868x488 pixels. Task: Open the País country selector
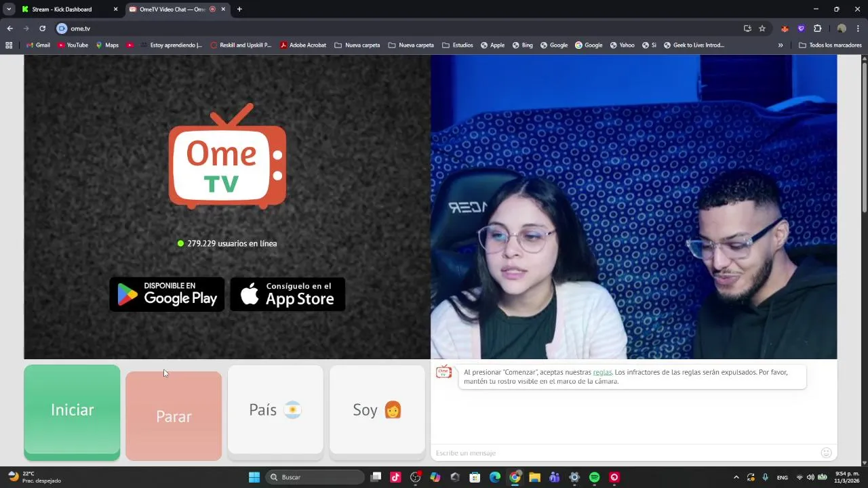(x=275, y=410)
